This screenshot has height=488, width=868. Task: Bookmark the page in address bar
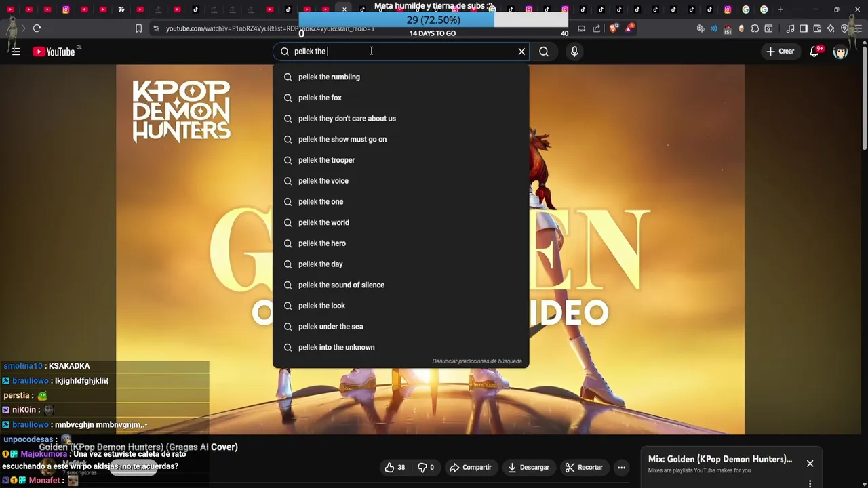pyautogui.click(x=138, y=28)
